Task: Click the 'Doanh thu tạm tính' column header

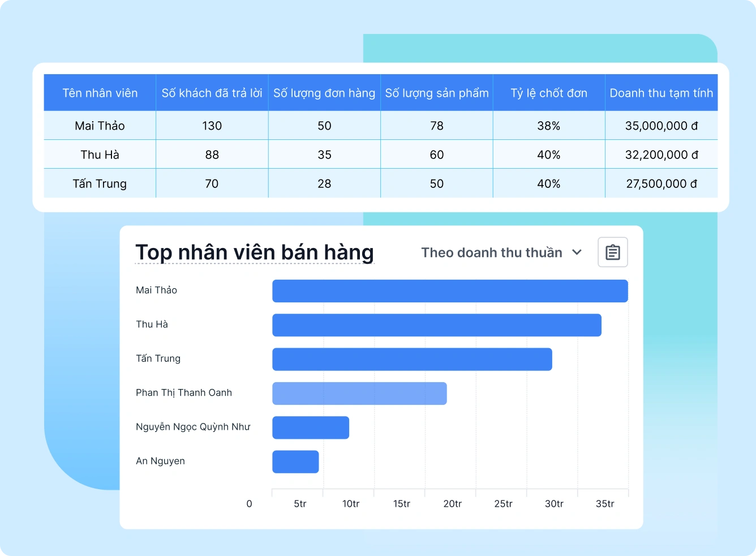Action: click(661, 92)
